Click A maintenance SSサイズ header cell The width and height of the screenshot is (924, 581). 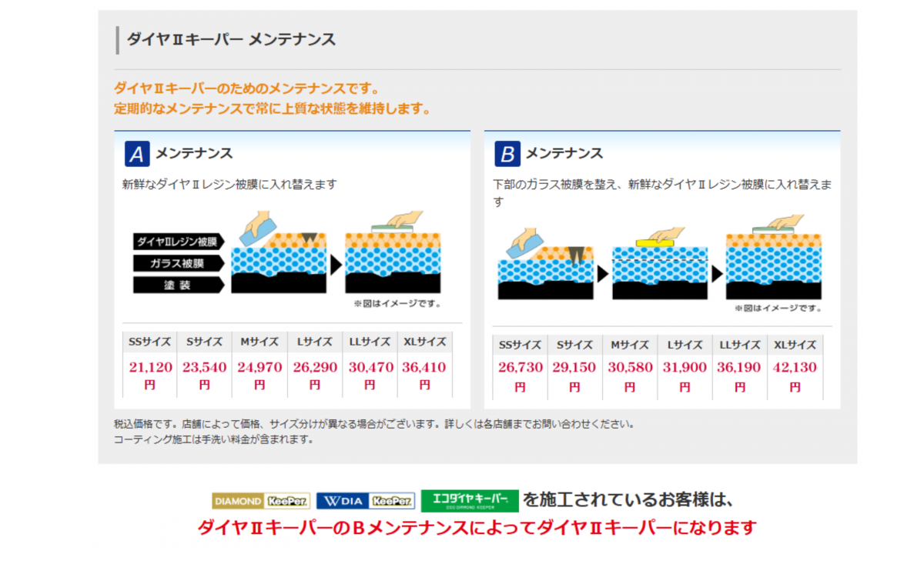(149, 343)
